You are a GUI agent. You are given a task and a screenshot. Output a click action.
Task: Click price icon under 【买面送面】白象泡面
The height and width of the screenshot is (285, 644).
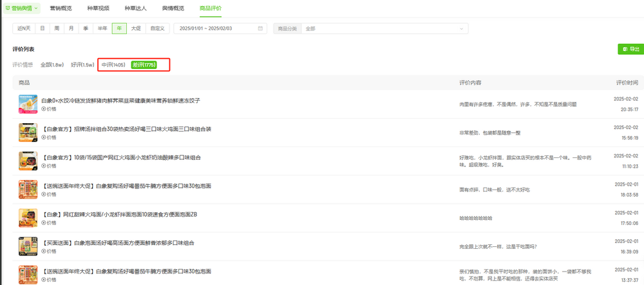tap(44, 251)
